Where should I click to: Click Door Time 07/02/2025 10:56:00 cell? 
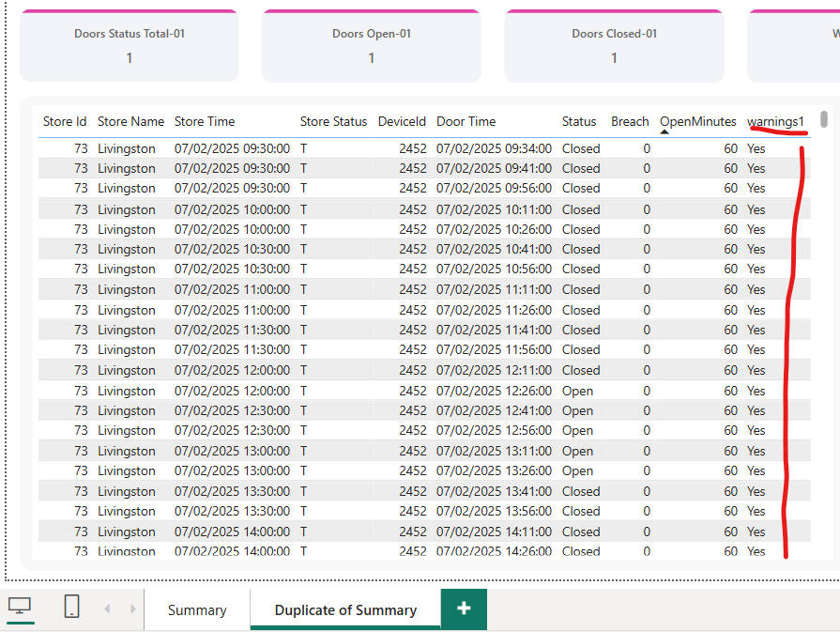point(494,270)
